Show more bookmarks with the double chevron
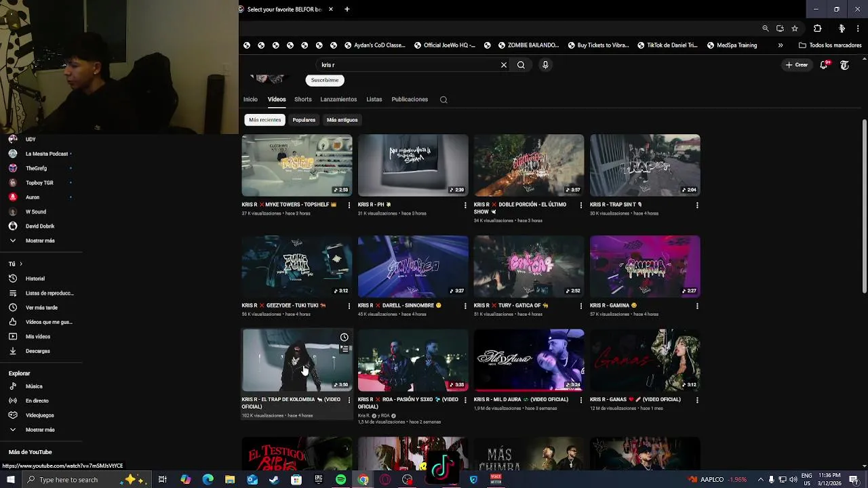868x488 pixels. 781,45
